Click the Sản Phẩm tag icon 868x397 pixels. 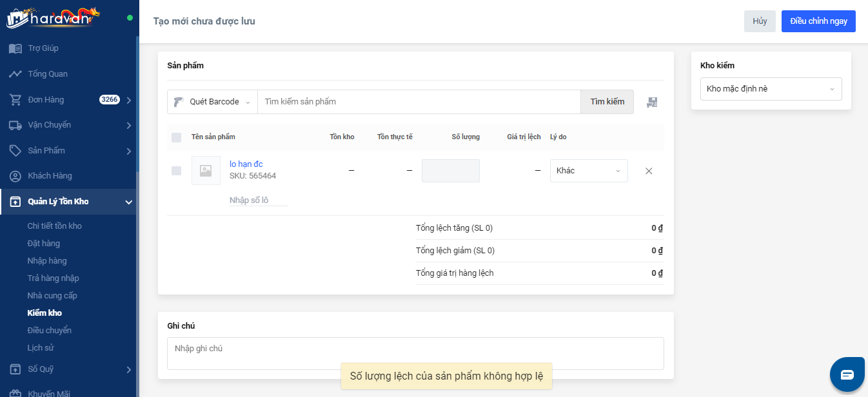coord(15,151)
